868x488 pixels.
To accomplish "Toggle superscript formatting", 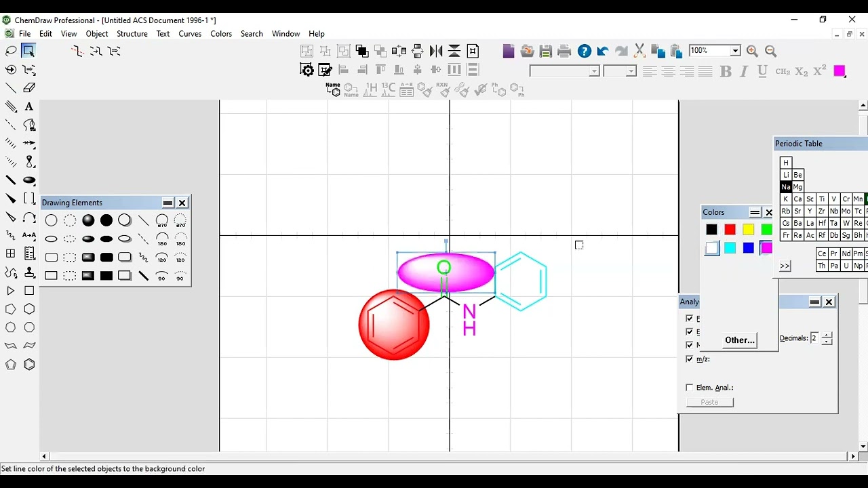I will click(x=820, y=71).
